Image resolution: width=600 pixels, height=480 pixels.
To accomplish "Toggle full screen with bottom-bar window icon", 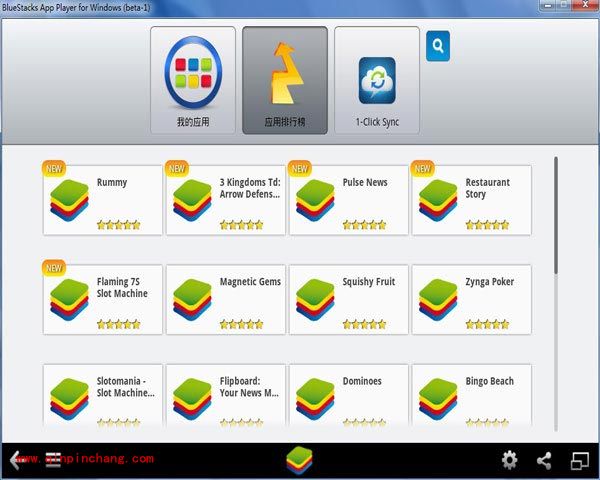I will 580,460.
